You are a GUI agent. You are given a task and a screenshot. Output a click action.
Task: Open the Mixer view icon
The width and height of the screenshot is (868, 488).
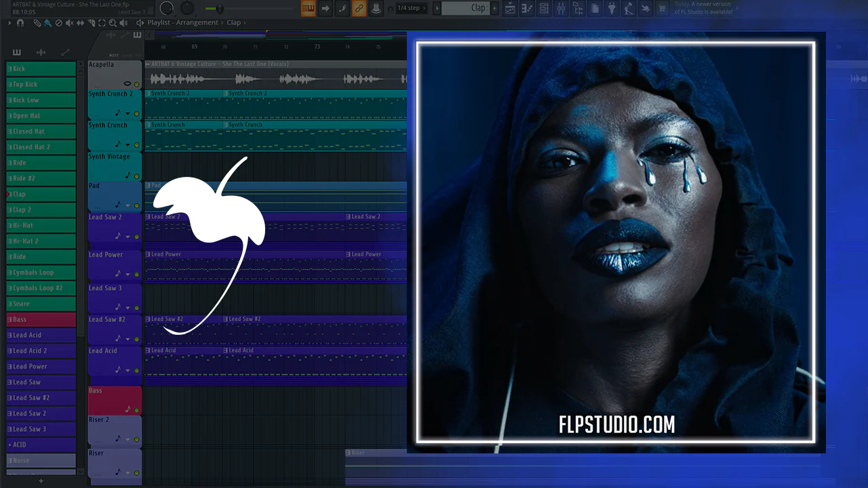tap(561, 8)
